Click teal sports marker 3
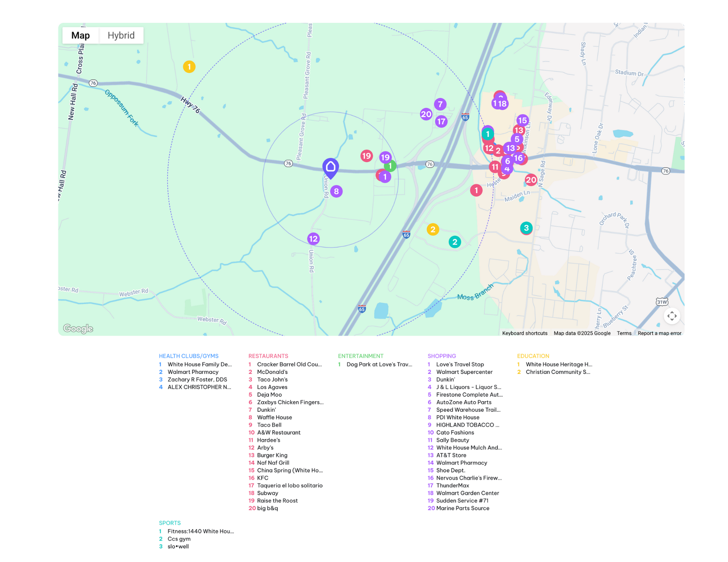The width and height of the screenshot is (728, 562). 526,228
